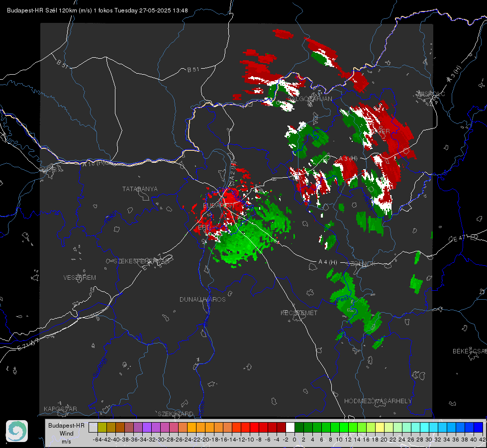Image resolution: width=487 pixels, height=448 pixels.
Task: Choose the purple legend swatch above -34
Action: point(147,427)
